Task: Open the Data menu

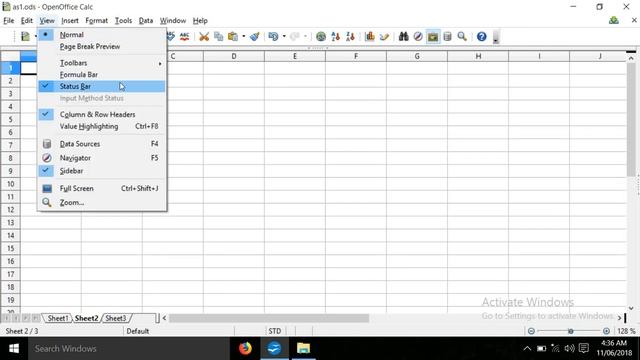Action: tap(146, 20)
